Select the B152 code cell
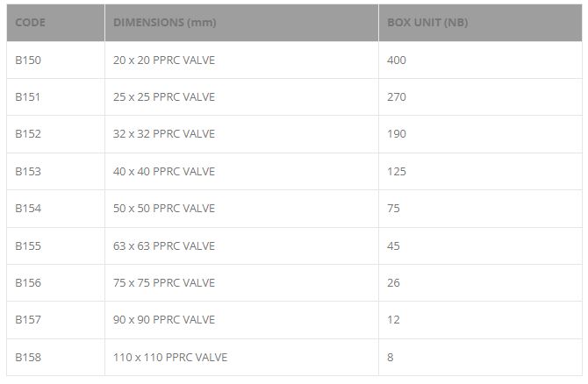 (28, 134)
